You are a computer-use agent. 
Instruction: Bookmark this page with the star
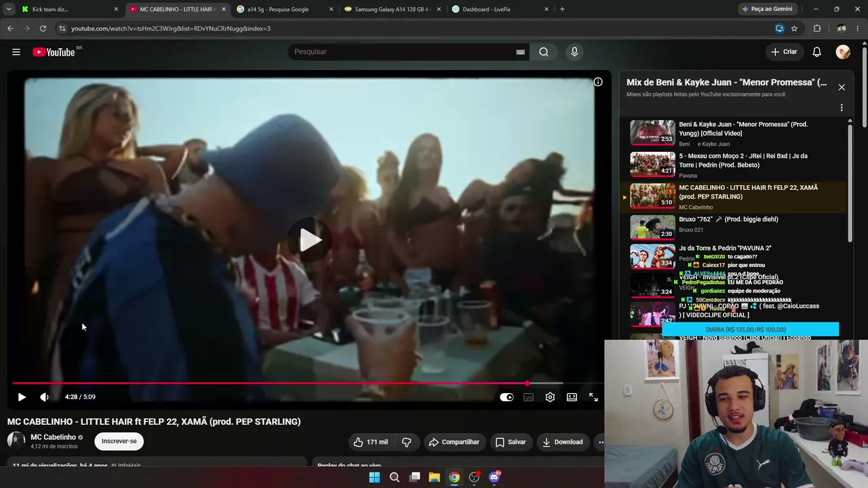pos(794,28)
